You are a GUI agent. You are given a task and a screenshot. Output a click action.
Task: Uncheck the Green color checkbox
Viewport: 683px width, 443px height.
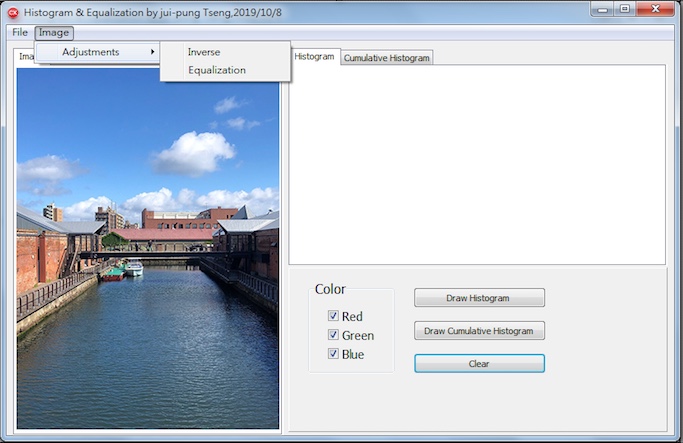pyautogui.click(x=333, y=335)
